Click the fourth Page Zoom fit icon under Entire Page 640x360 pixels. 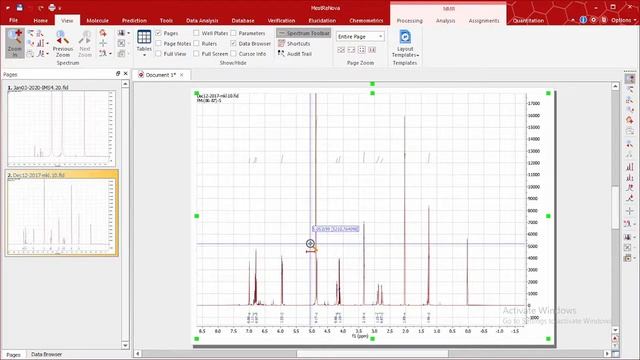pyautogui.click(x=372, y=50)
